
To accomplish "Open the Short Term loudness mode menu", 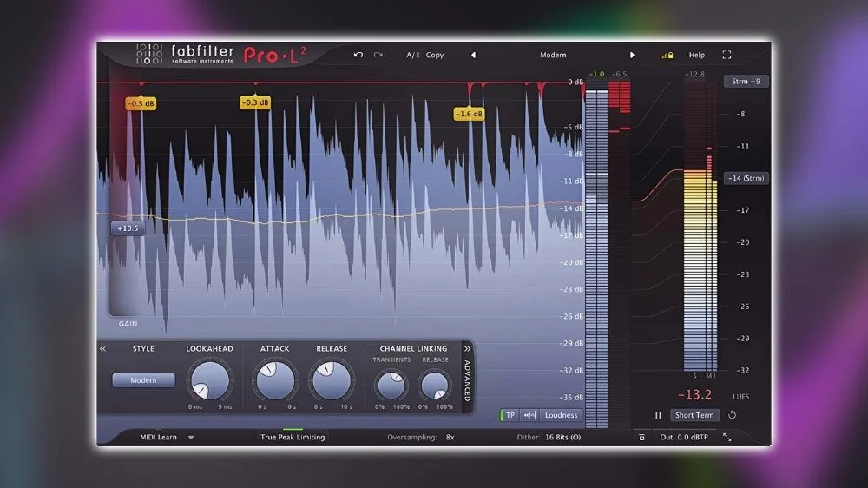I will (694, 415).
